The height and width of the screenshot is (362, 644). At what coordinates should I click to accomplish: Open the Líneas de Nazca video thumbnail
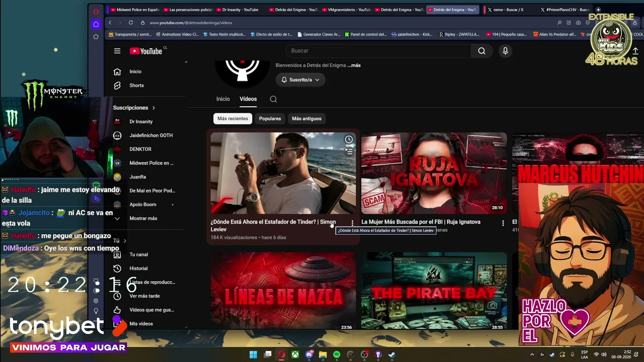click(283, 292)
